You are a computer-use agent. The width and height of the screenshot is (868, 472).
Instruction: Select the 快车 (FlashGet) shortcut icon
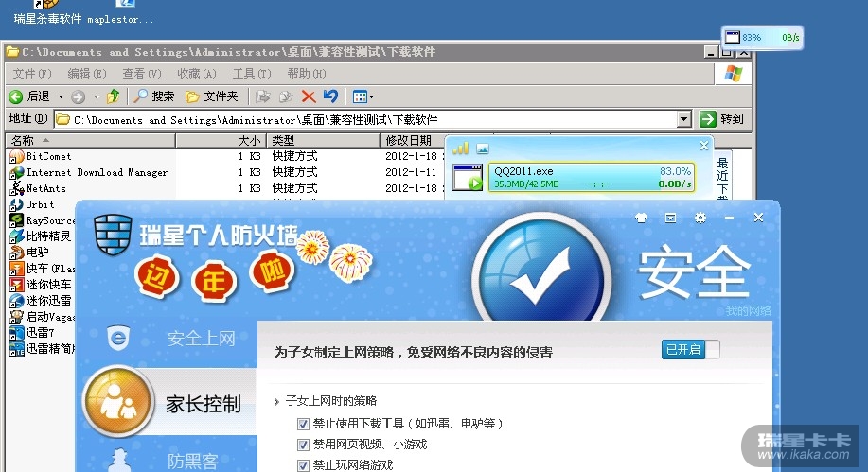[x=17, y=269]
